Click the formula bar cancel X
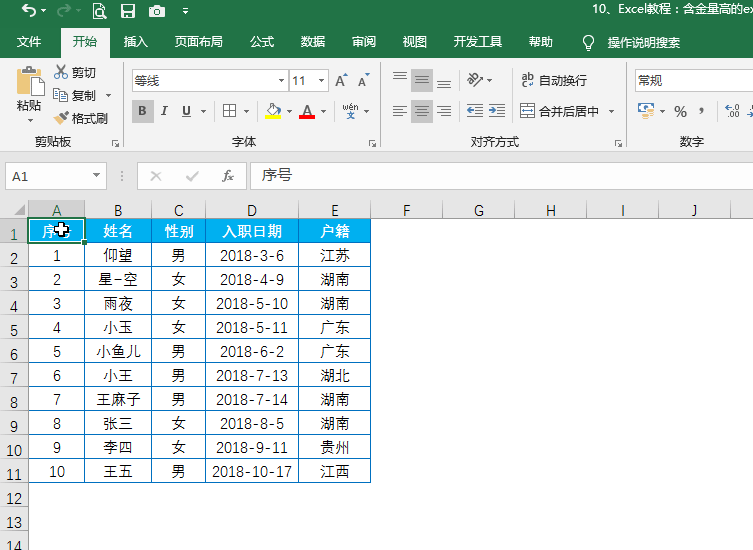753x550 pixels. 156,176
